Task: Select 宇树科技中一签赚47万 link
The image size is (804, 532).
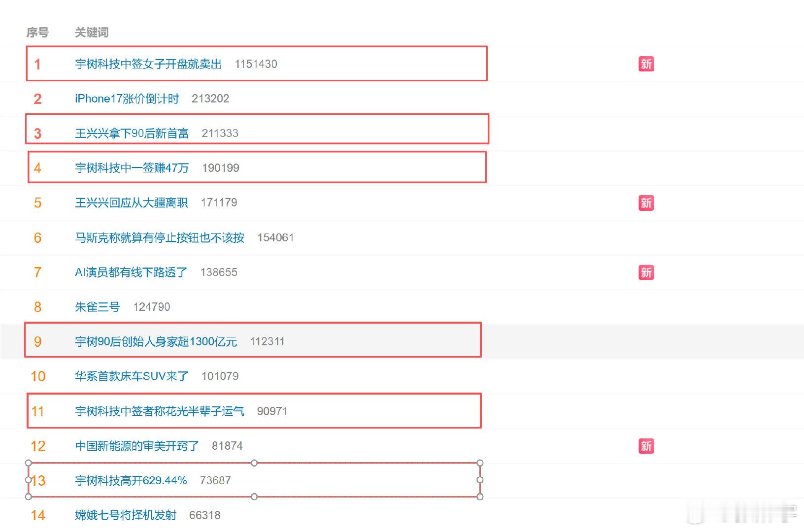Action: [x=132, y=168]
